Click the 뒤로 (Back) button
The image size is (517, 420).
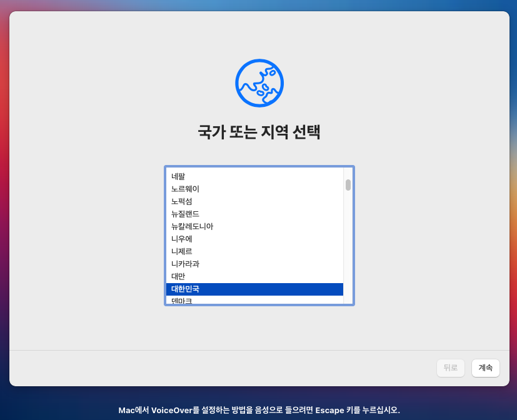pyautogui.click(x=450, y=368)
